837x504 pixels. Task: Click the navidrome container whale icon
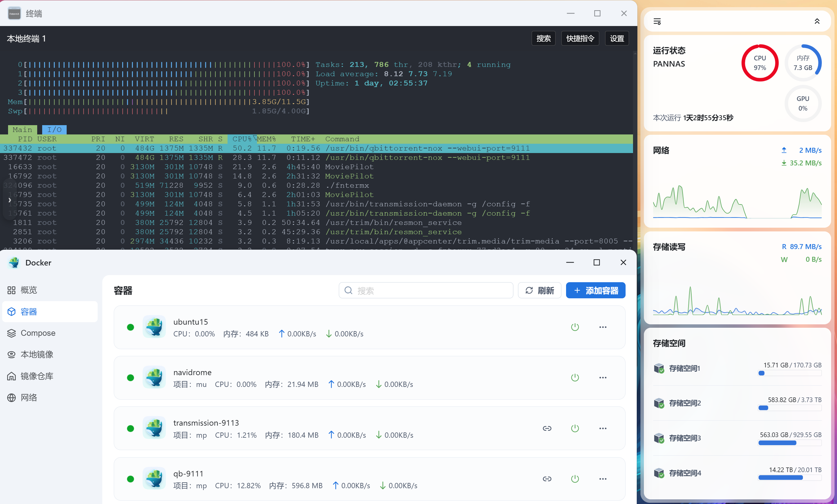pos(154,377)
